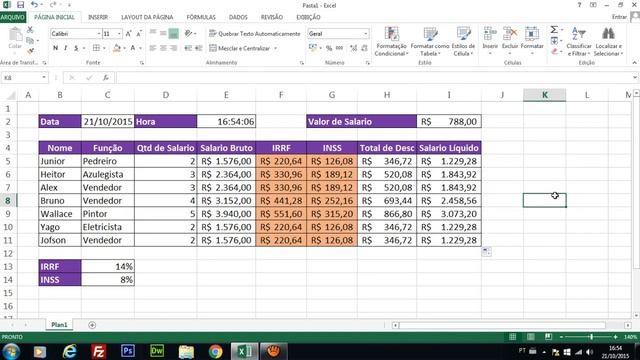Open the font size 11 dropdown
This screenshot has width=640, height=360.
119,34
